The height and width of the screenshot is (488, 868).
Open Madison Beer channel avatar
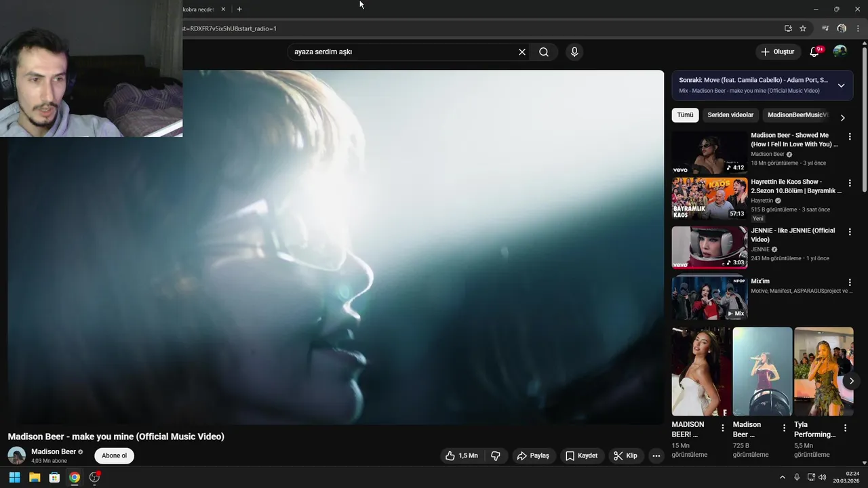tap(16, 455)
